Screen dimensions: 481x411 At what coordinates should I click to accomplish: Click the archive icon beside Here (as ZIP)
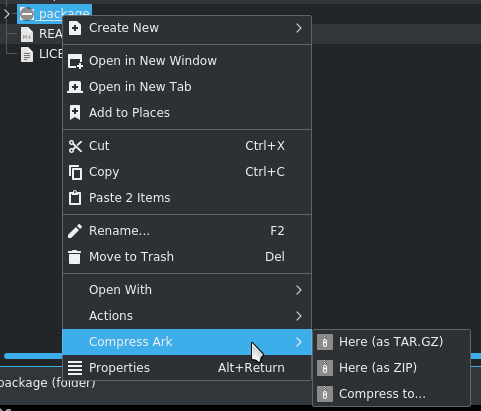pyautogui.click(x=325, y=368)
